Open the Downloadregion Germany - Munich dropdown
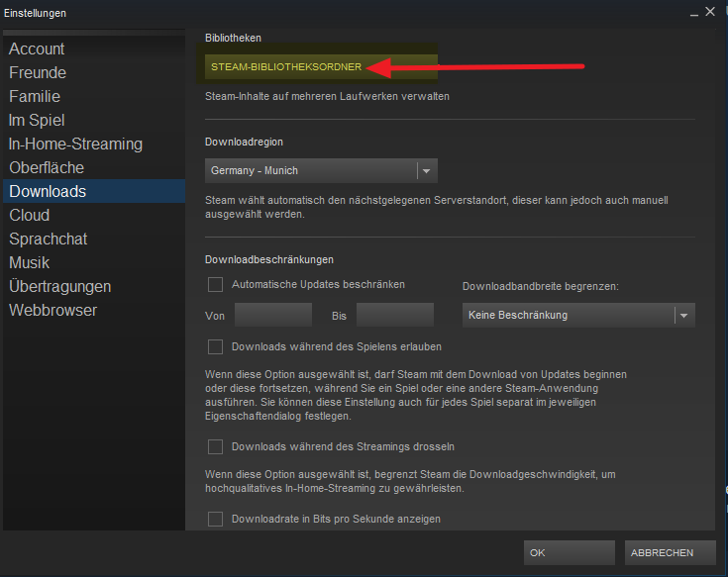 321,170
